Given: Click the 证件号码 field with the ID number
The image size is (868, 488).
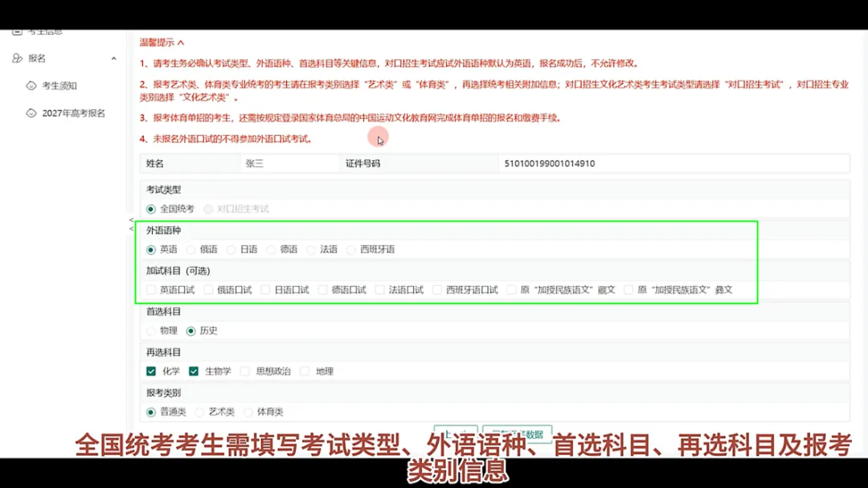Looking at the screenshot, I should (x=674, y=163).
